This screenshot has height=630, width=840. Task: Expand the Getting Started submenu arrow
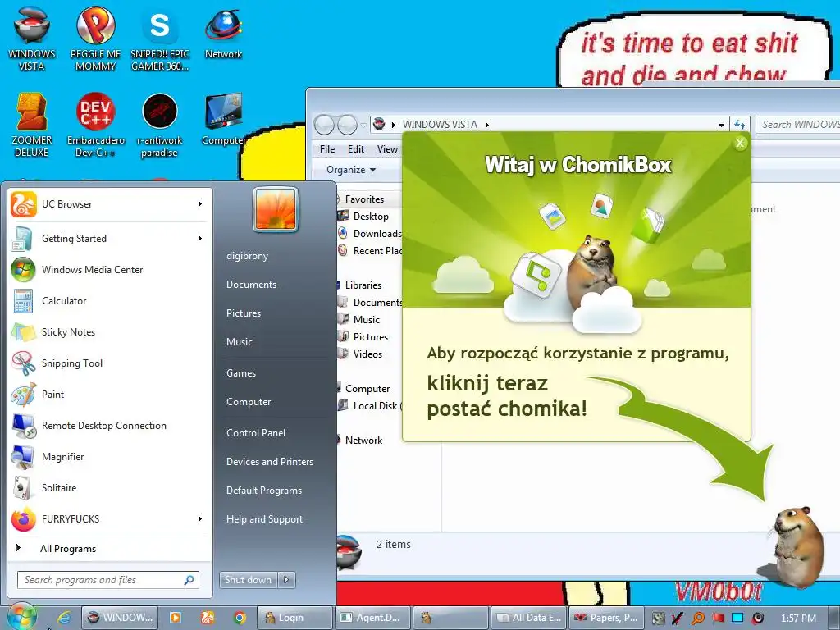(x=200, y=239)
